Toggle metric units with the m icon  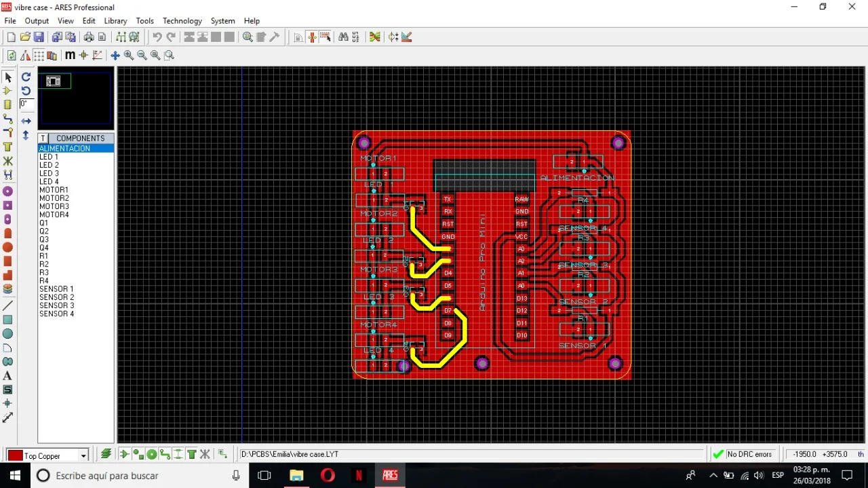[x=70, y=56]
